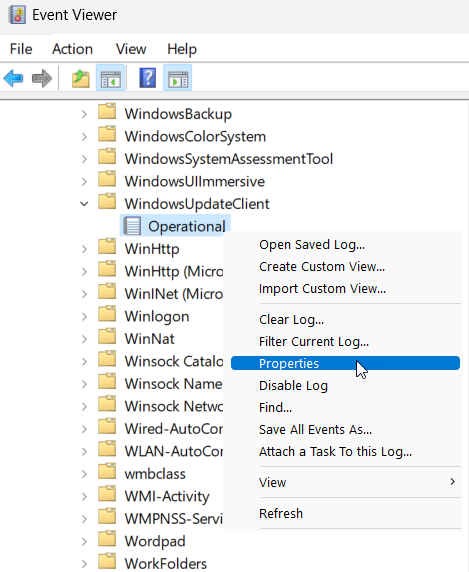
Task: Click the Winlogon folder icon
Action: click(x=107, y=314)
